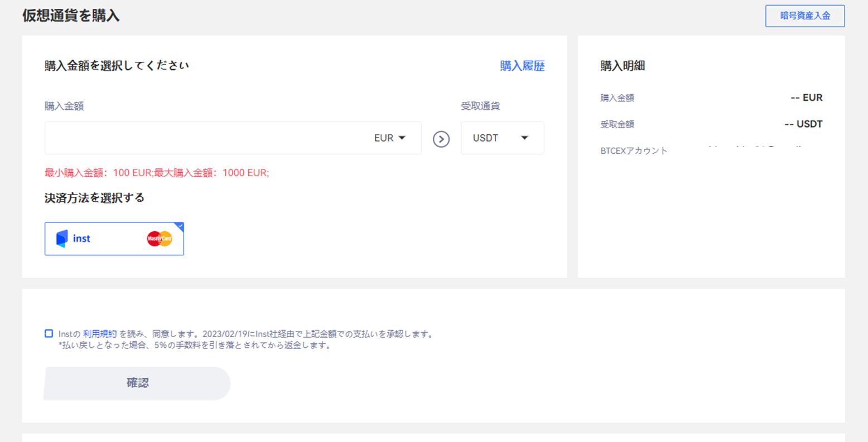The height and width of the screenshot is (442, 868).
Task: Click the 購入明細 panel heading
Action: [x=623, y=66]
